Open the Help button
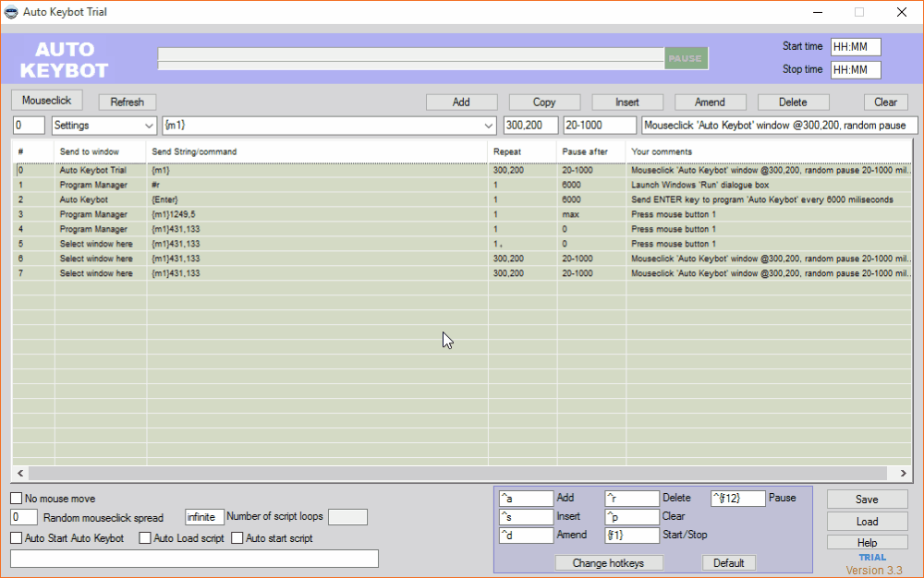 [867, 543]
